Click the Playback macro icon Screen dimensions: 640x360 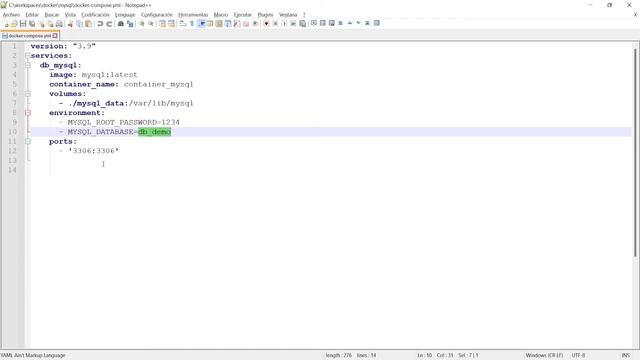tap(284, 24)
